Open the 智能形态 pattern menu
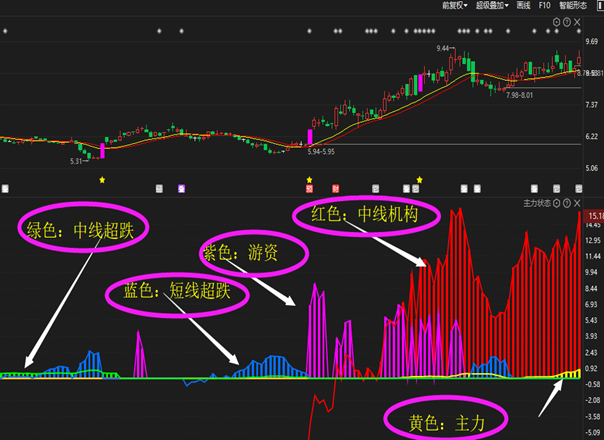The height and width of the screenshot is (440, 604). tap(573, 5)
